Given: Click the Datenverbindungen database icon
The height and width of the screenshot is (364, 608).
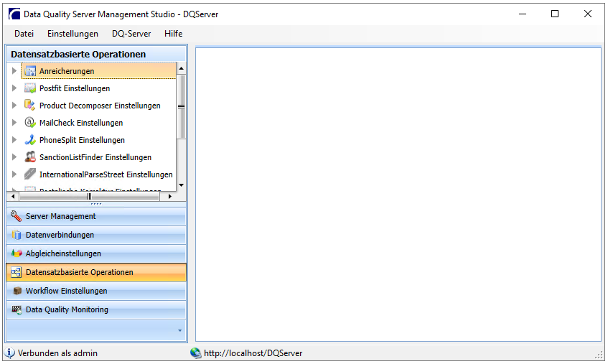Looking at the screenshot, I should pyautogui.click(x=16, y=235).
